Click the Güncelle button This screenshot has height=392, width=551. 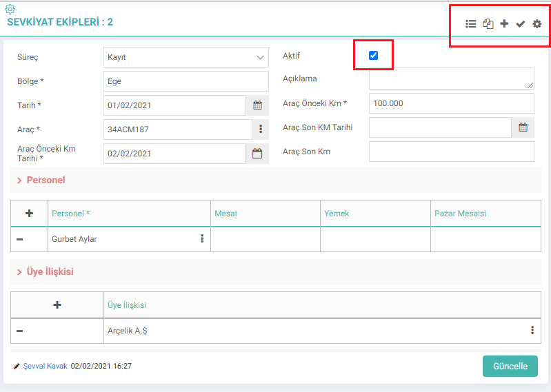[x=510, y=366]
